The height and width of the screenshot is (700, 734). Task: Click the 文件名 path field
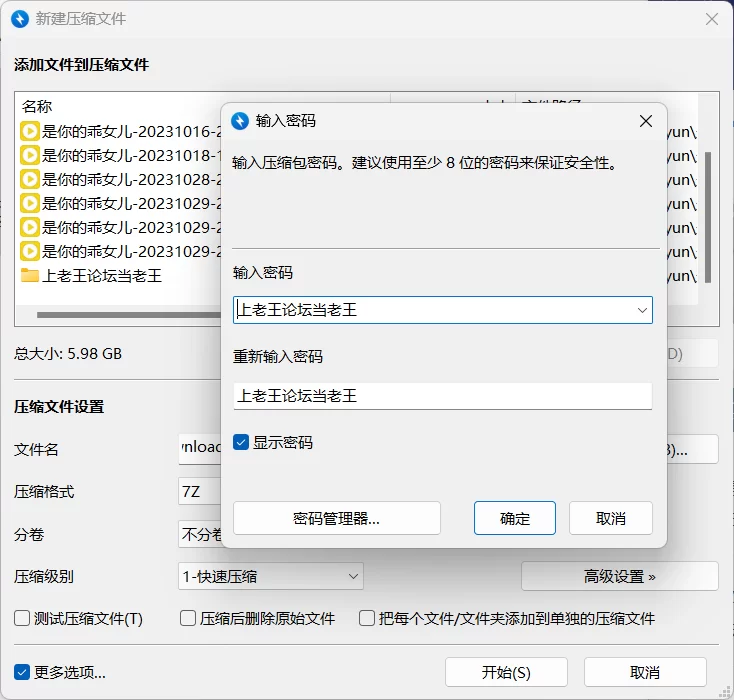tap(200, 448)
